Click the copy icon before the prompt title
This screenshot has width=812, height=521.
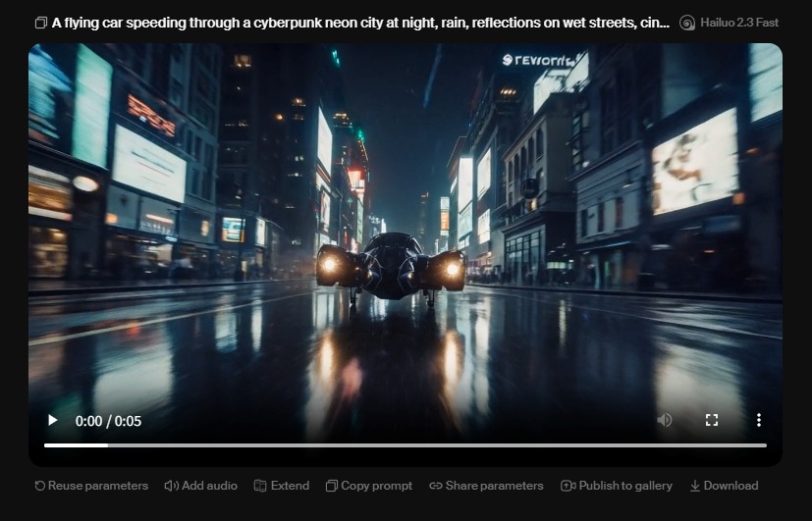40,23
